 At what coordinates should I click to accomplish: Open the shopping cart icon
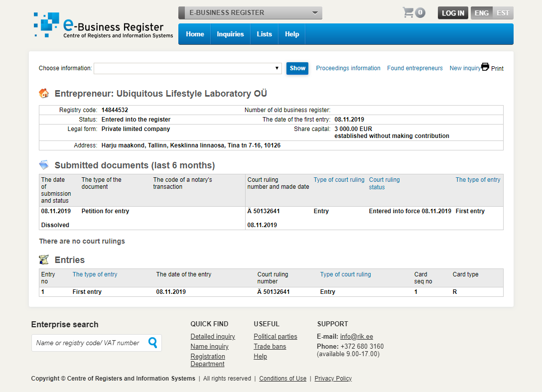click(408, 12)
